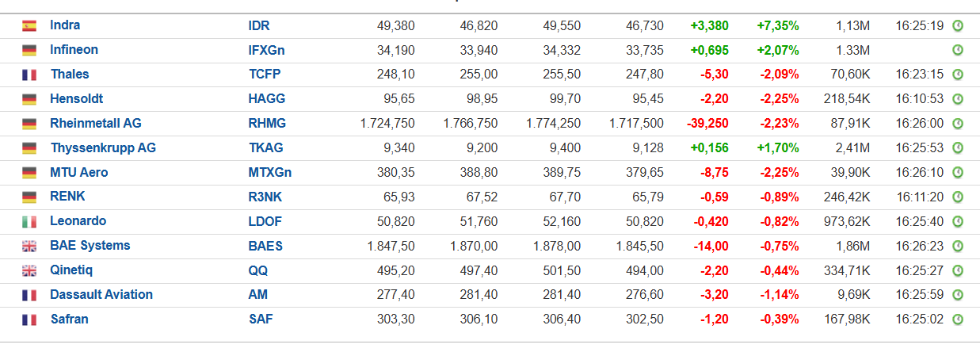This screenshot has width=980, height=352.
Task: View the Leonardo stock page
Action: pyautogui.click(x=78, y=221)
